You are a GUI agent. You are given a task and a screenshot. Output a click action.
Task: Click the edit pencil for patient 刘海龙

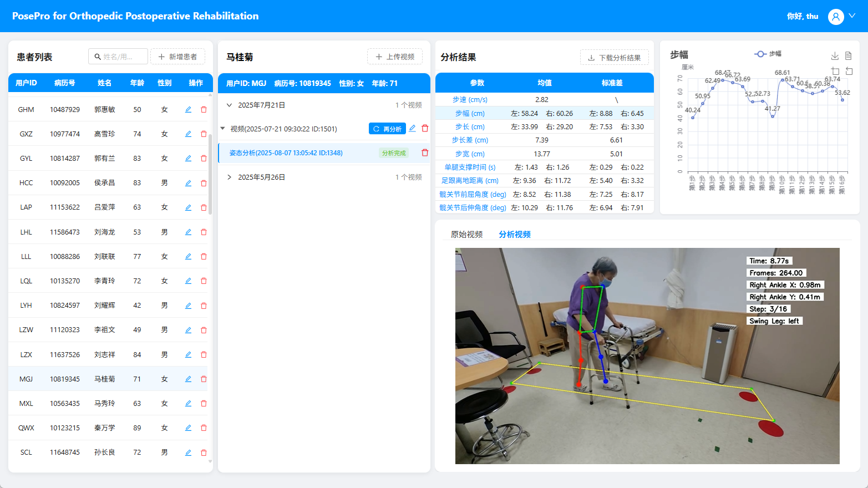click(188, 232)
